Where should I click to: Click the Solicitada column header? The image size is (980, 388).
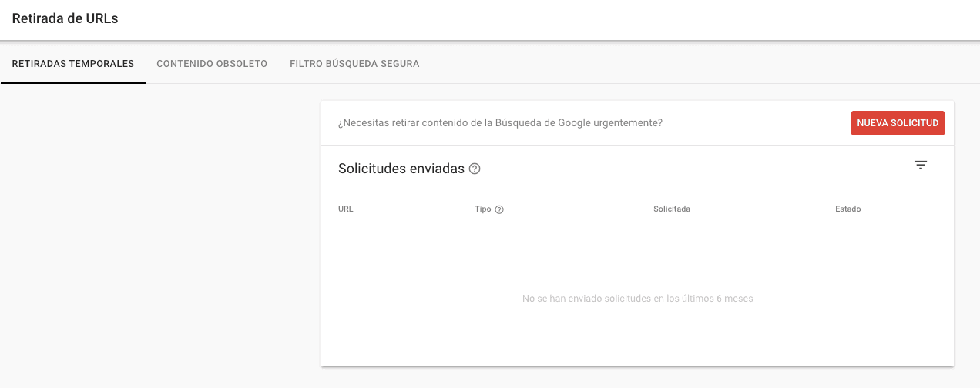click(672, 209)
